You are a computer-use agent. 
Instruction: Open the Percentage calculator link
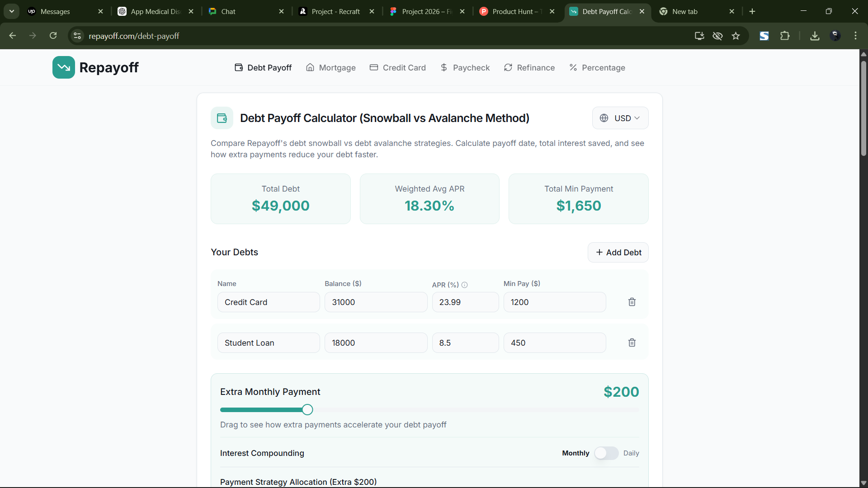[597, 67]
